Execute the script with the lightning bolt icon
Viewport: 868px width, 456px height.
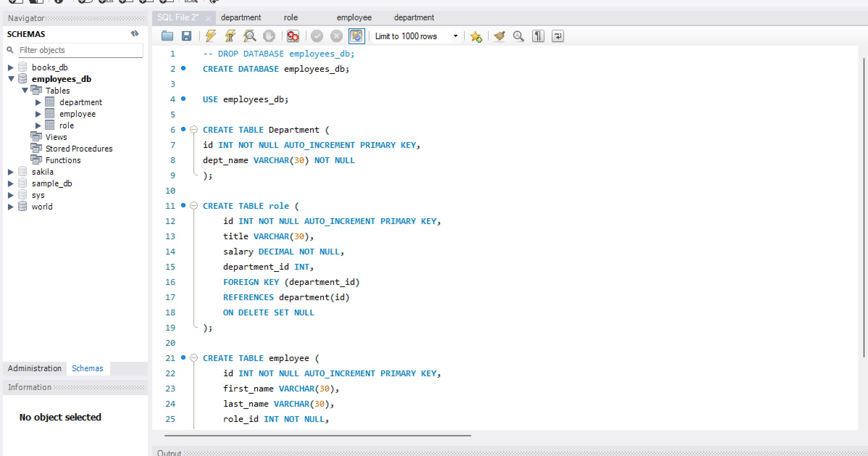click(210, 36)
